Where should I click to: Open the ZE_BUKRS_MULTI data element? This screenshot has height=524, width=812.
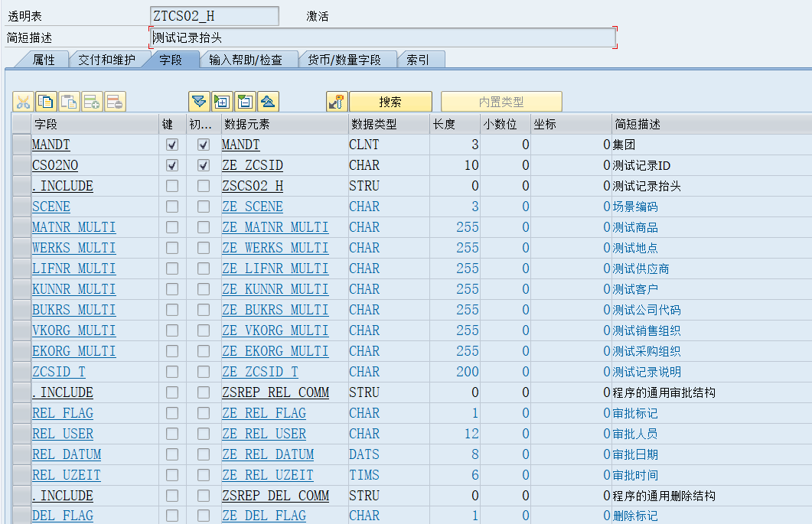[275, 310]
